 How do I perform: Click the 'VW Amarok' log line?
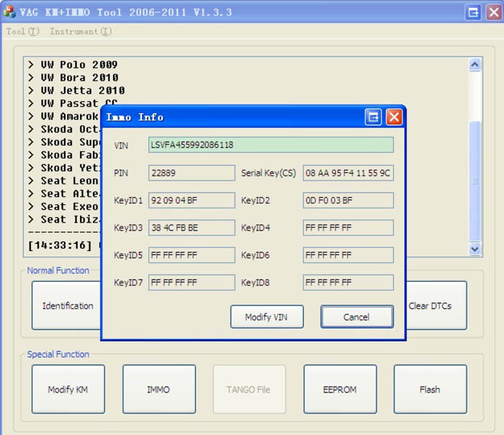(x=63, y=116)
